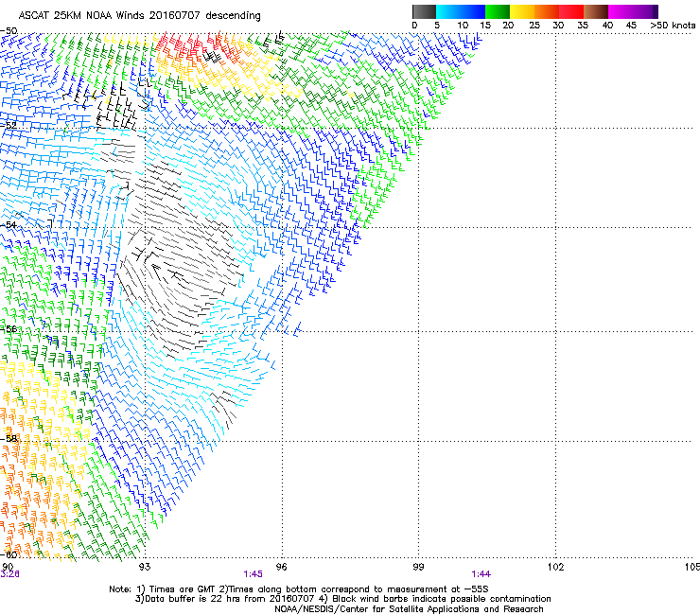Click the magenta 40-45 knots legend swatch
Viewport: 700px width, 615px height.
[621, 11]
